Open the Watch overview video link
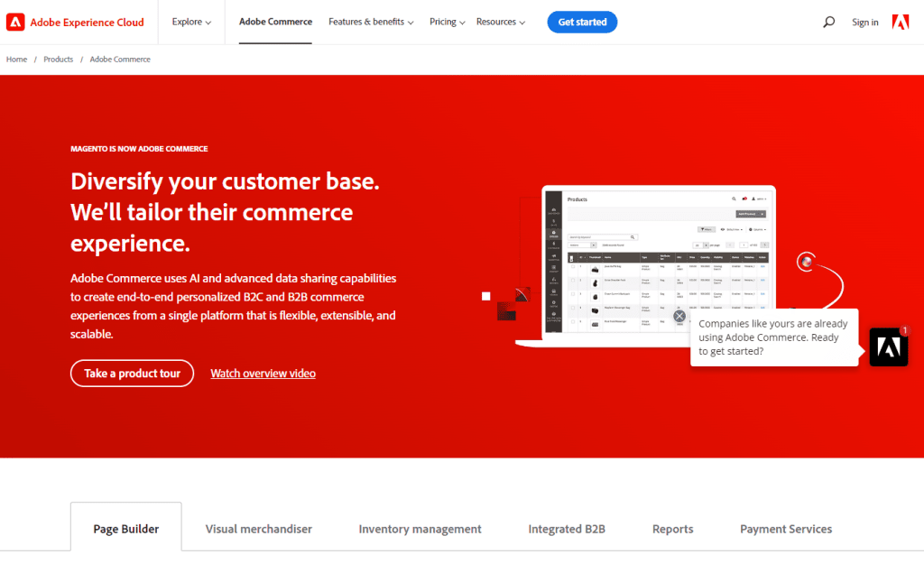 (263, 374)
